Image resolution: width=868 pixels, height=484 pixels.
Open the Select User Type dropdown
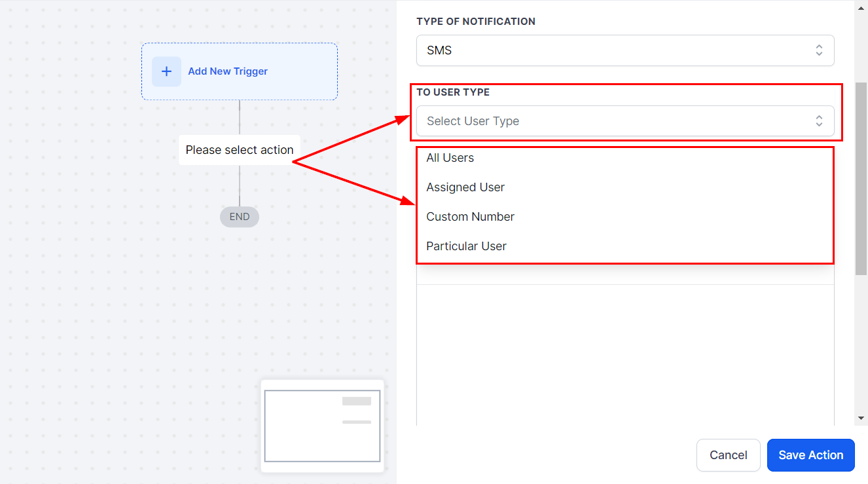coord(615,121)
